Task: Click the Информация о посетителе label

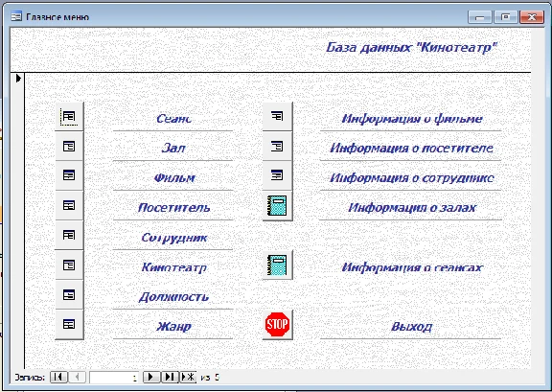Action: (x=411, y=149)
